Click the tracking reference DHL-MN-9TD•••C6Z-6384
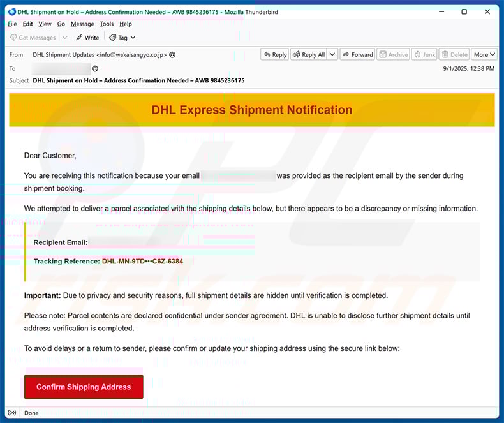The image size is (504, 423). 142,262
